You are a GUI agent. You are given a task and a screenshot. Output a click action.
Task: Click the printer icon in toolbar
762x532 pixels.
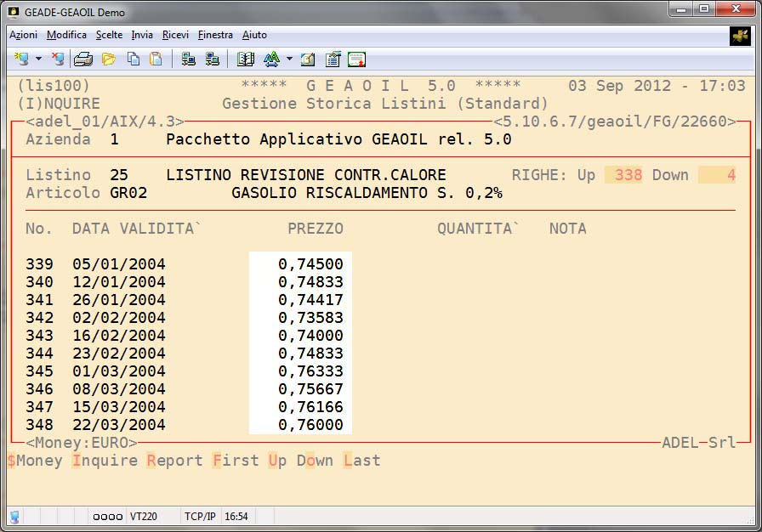coord(82,59)
